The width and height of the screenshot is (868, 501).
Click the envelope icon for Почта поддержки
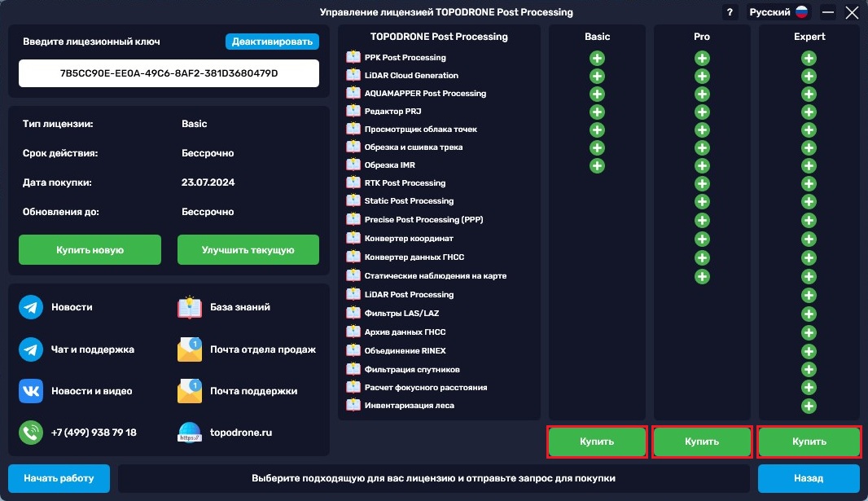[190, 391]
